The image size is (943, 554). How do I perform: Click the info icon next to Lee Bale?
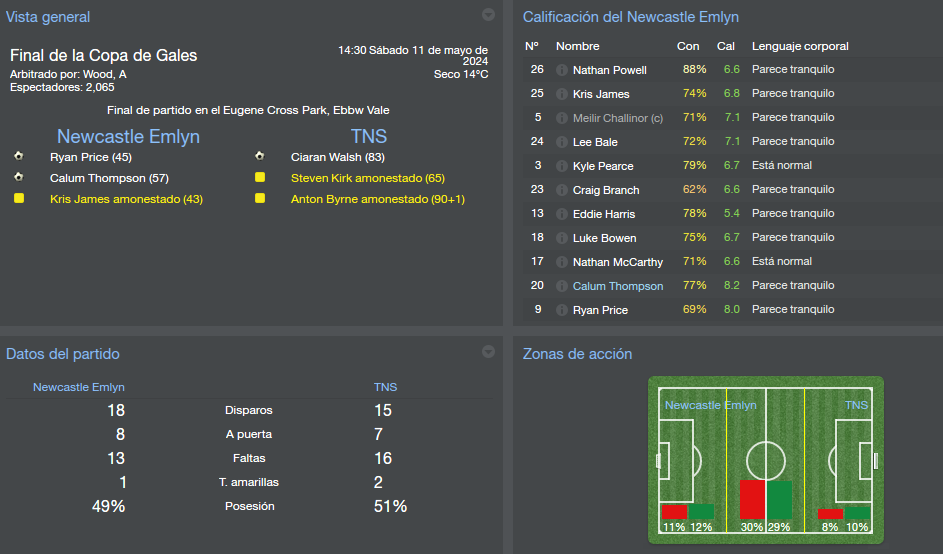pyautogui.click(x=562, y=142)
